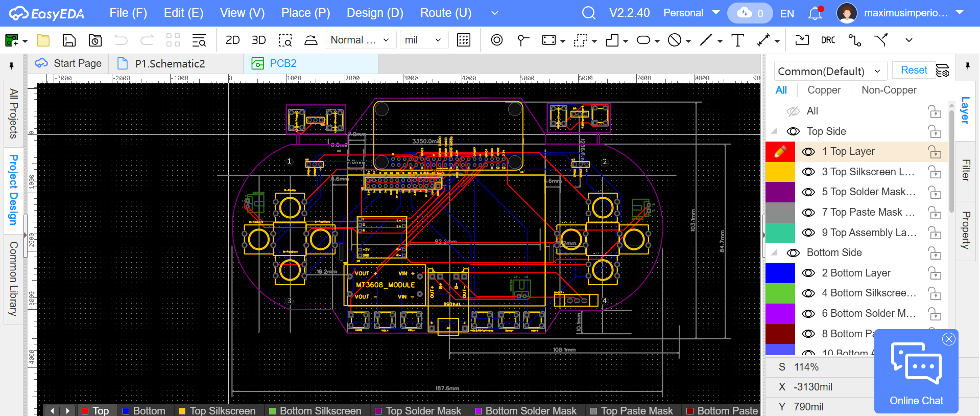Screen dimensions: 980x416
Task: Select the Text tool
Action: click(737, 40)
